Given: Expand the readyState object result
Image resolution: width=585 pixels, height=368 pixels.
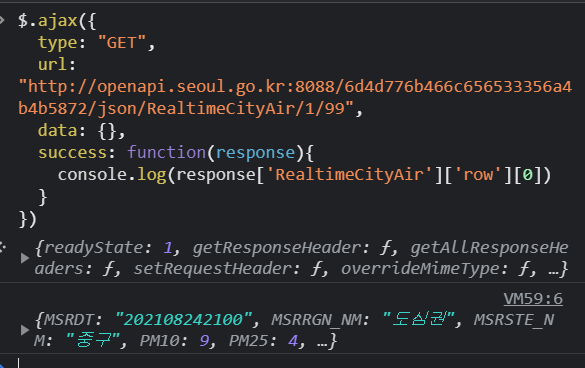Looking at the screenshot, I should pyautogui.click(x=25, y=258).
